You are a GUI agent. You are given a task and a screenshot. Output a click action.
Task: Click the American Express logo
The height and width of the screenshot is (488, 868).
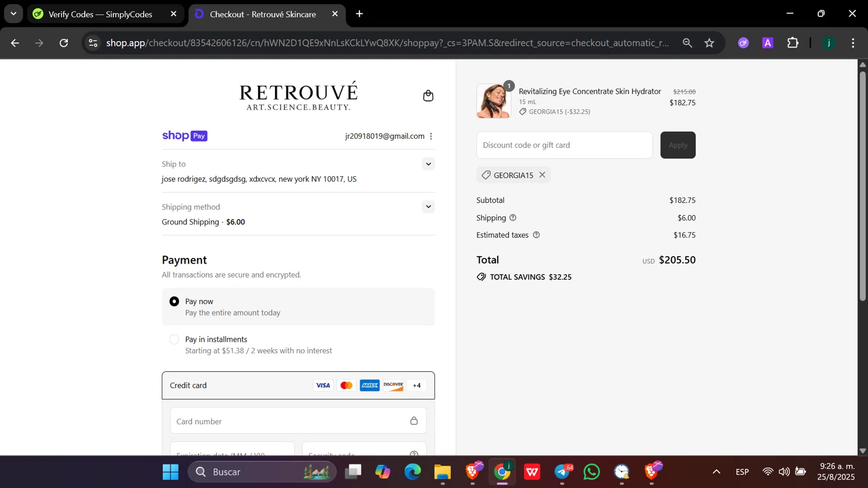click(370, 386)
